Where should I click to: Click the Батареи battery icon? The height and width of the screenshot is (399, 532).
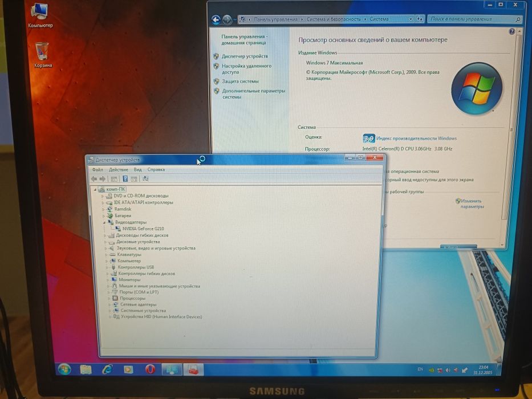(110, 215)
